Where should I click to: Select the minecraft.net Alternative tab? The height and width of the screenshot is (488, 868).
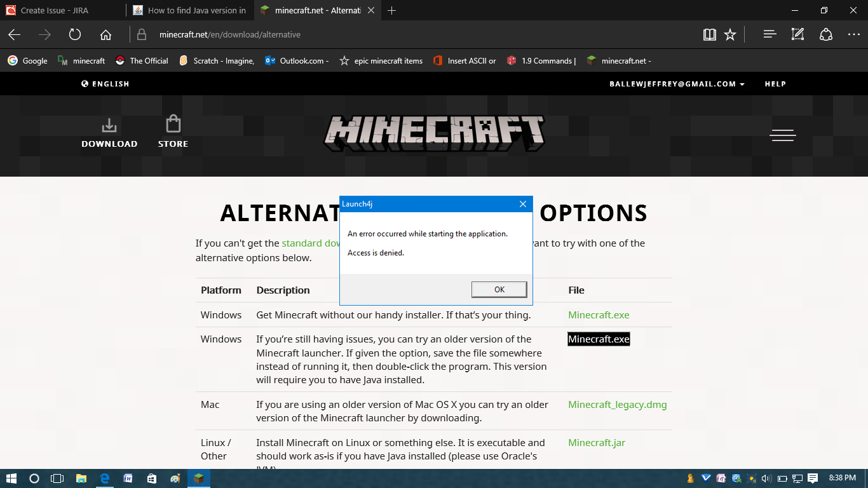318,10
